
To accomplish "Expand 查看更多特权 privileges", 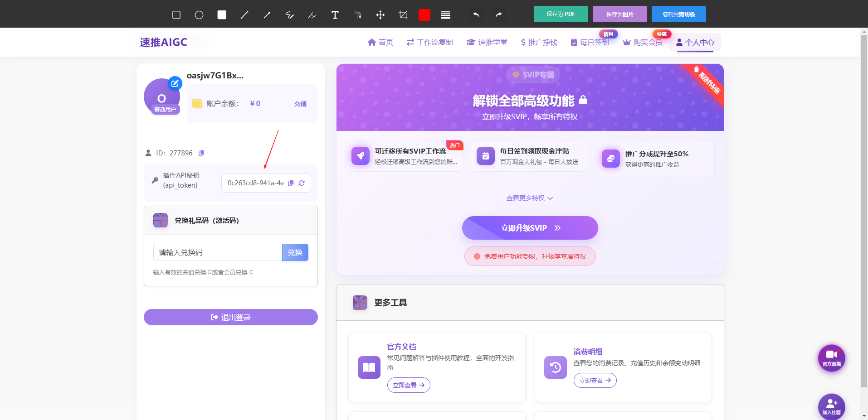I will pos(530,198).
